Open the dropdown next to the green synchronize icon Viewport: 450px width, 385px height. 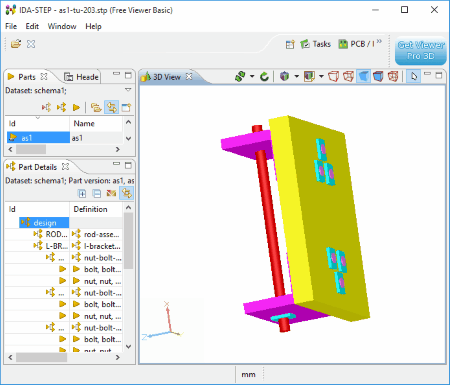click(x=252, y=77)
